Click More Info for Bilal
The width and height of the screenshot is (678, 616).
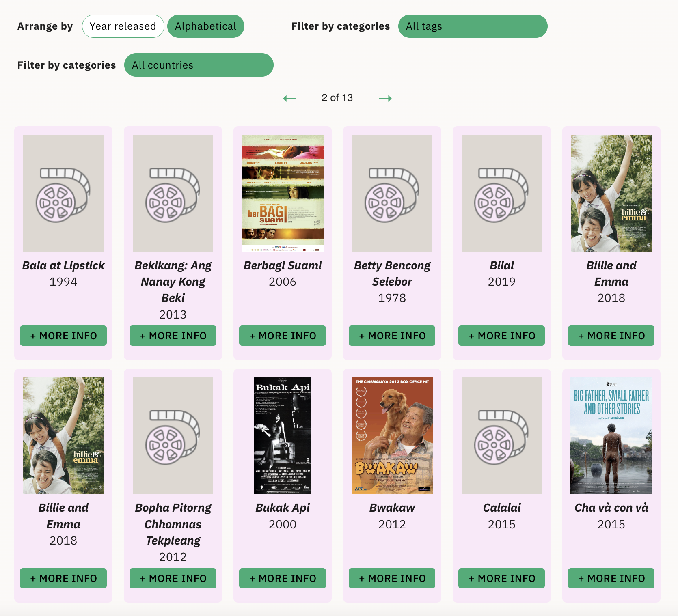tap(502, 336)
